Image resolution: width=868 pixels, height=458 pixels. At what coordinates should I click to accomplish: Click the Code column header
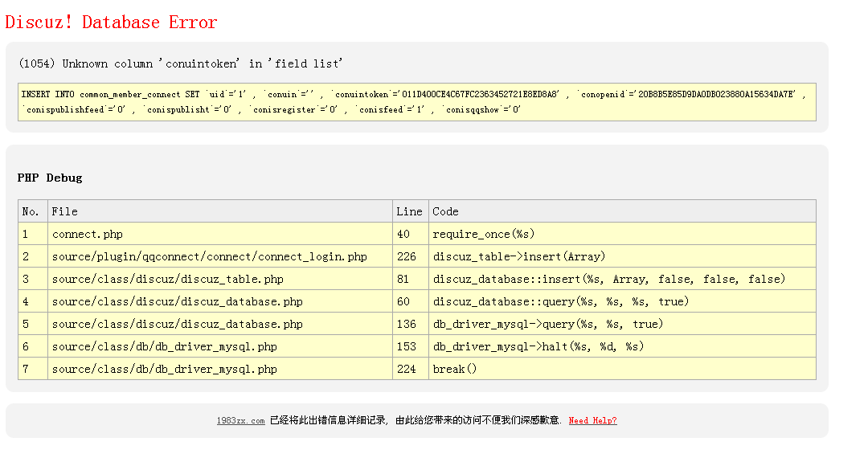tap(445, 211)
